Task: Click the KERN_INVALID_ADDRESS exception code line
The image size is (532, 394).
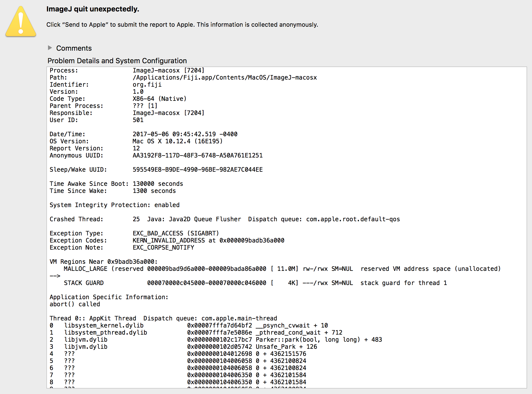Action: [x=208, y=241]
